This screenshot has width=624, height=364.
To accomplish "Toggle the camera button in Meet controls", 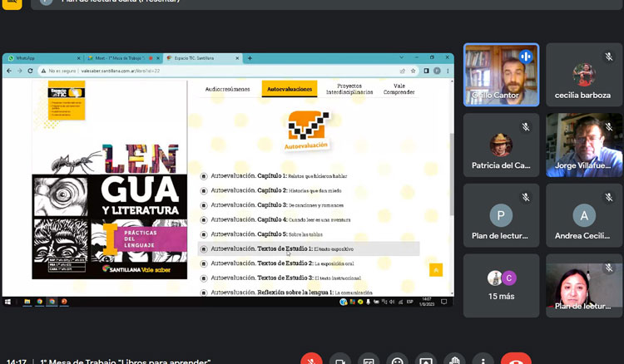I will coord(340,359).
